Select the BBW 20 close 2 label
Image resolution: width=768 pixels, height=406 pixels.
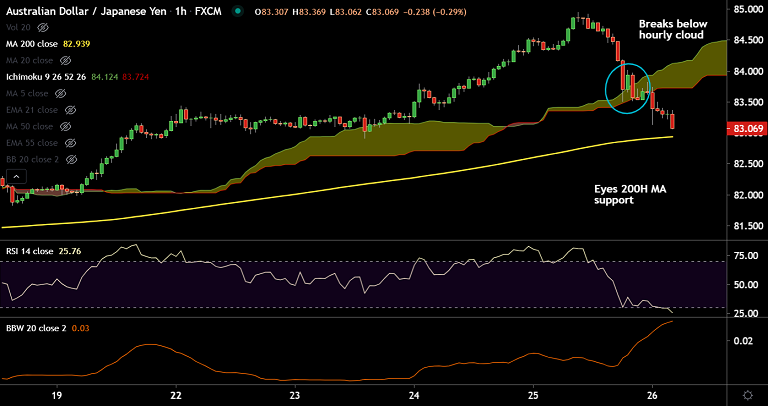pyautogui.click(x=36, y=328)
